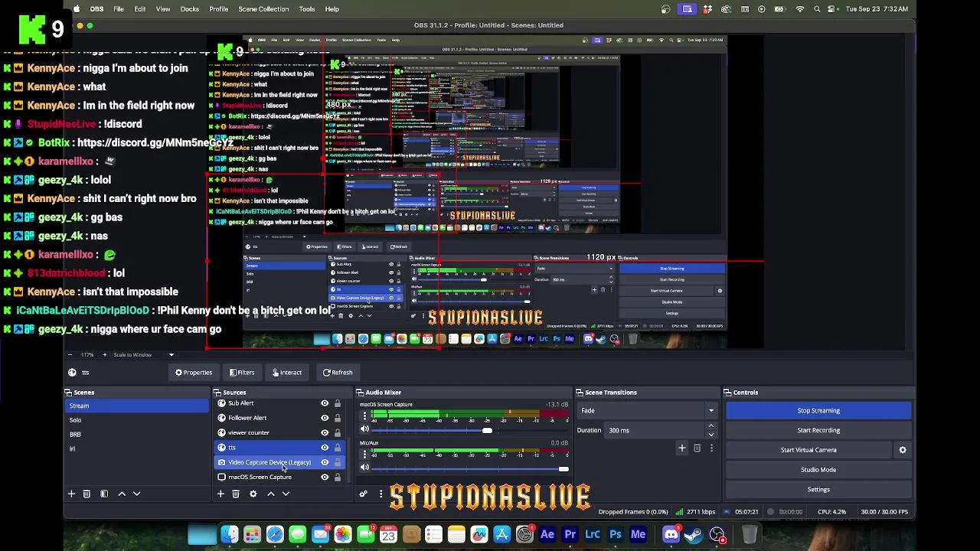980x551 pixels.
Task: Add a new source with plus icon in Sources panel
Action: point(220,494)
